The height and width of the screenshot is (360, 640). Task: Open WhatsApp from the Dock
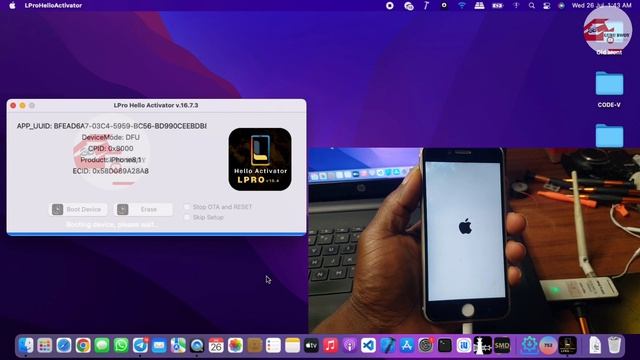click(121, 345)
